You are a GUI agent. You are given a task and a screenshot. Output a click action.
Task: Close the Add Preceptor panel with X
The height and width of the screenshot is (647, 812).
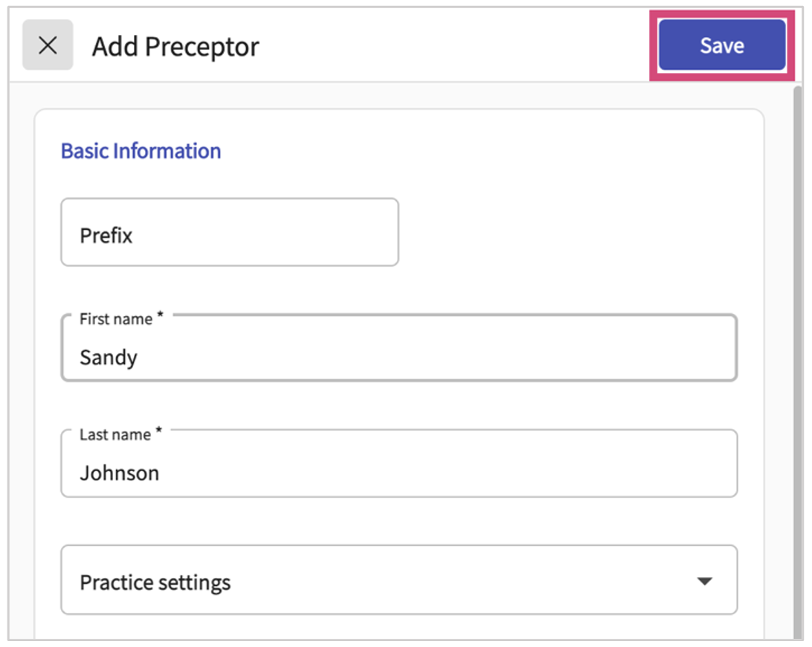tap(48, 45)
